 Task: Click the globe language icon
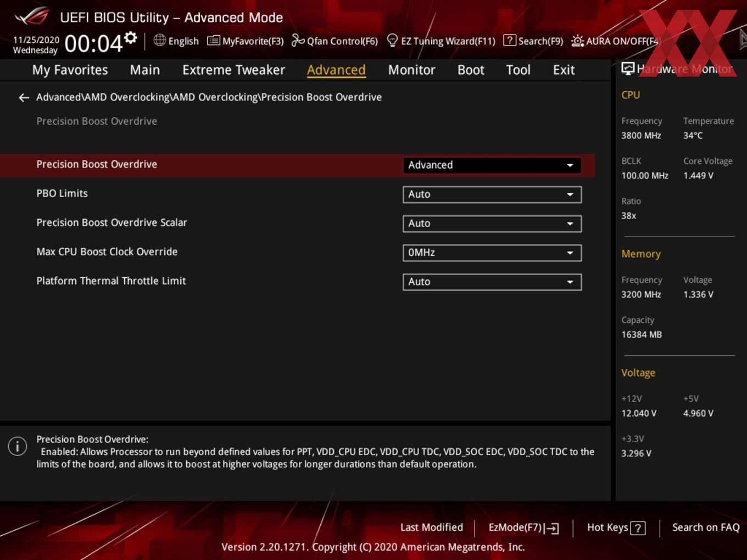[x=159, y=40]
